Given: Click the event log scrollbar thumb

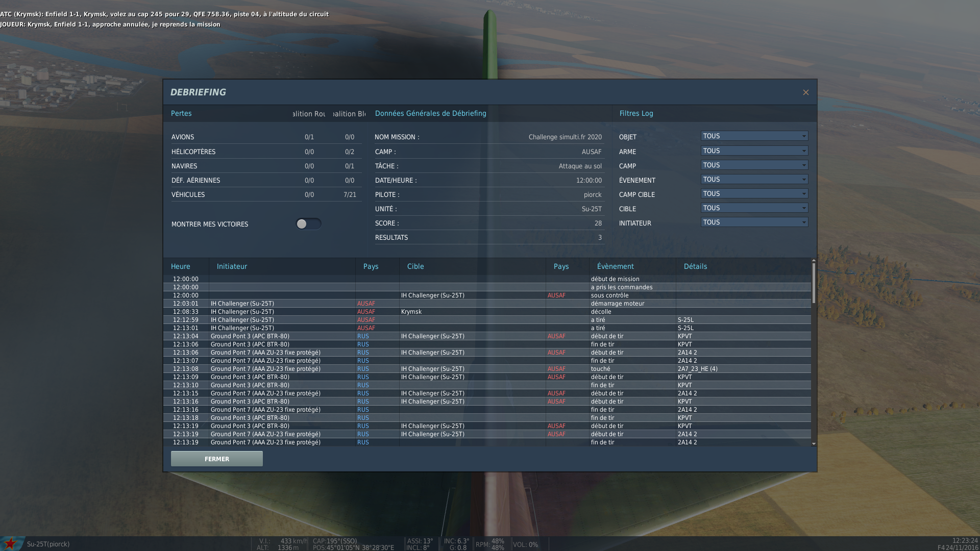Looking at the screenshot, I should coord(814,283).
